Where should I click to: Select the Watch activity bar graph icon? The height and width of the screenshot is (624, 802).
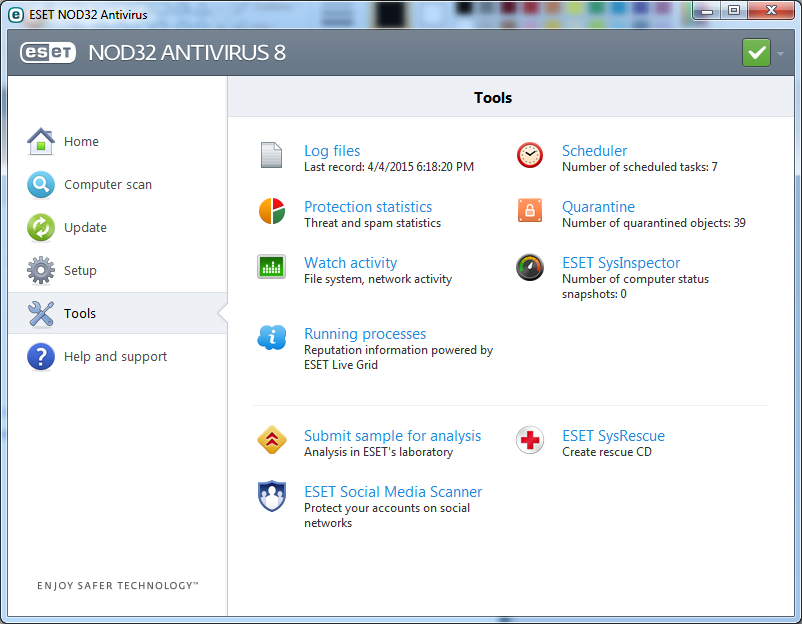click(271, 267)
